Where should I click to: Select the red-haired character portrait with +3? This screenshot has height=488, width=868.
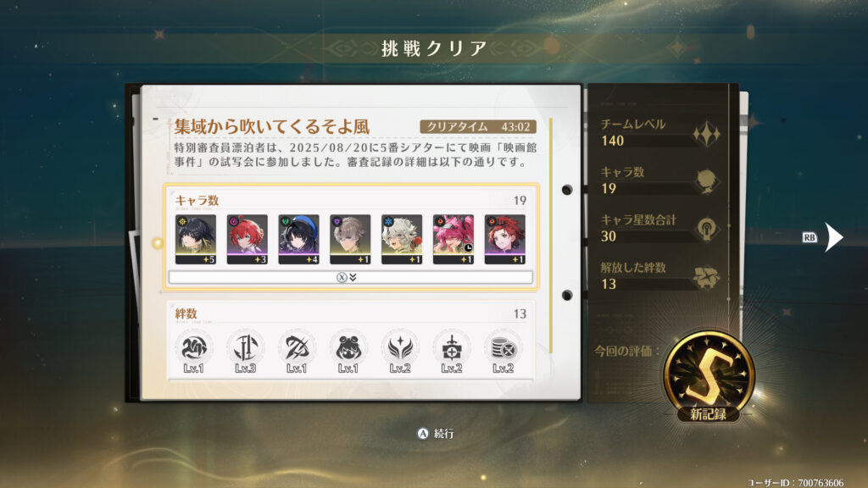[x=247, y=239]
